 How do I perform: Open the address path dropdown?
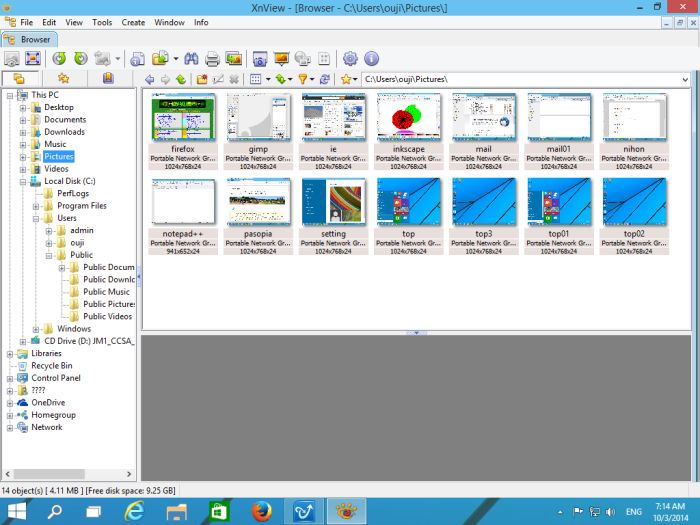[x=684, y=79]
